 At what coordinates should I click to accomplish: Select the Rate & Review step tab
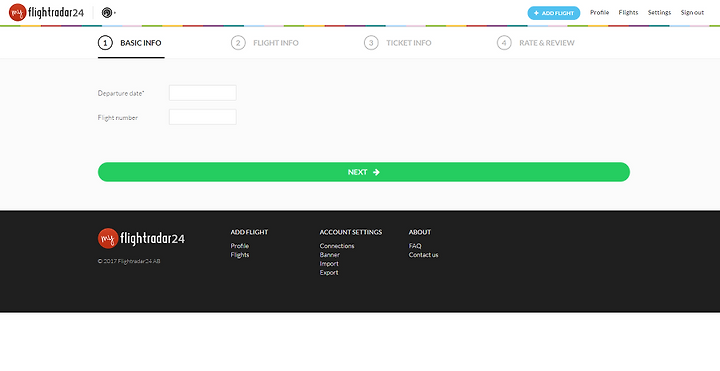[x=535, y=43]
